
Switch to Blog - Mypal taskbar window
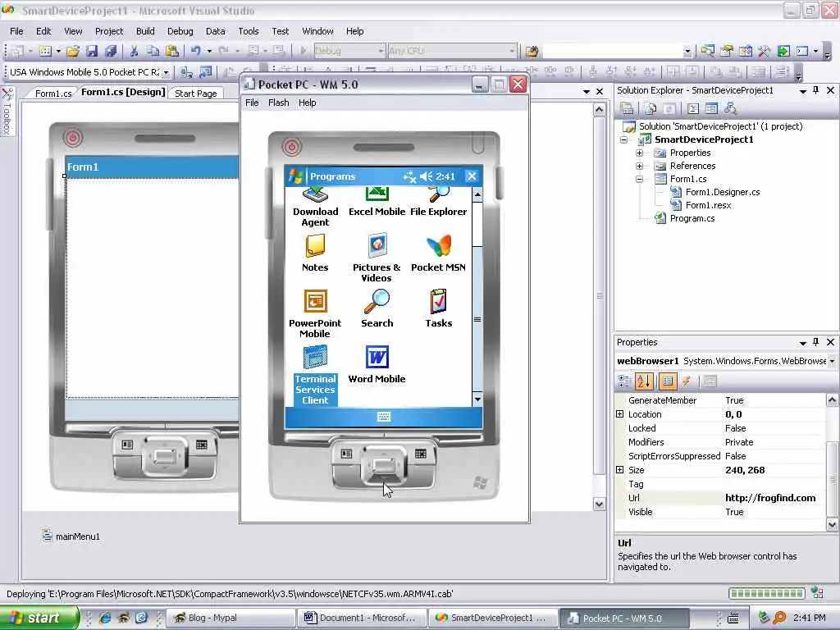click(231, 619)
